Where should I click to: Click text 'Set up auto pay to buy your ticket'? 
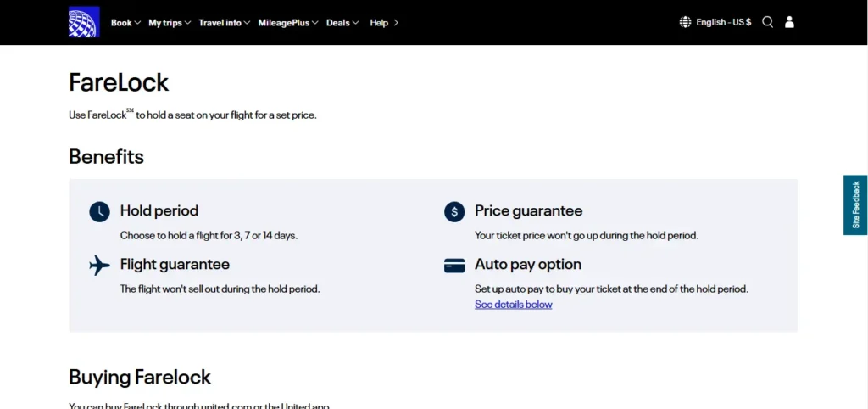(547, 289)
